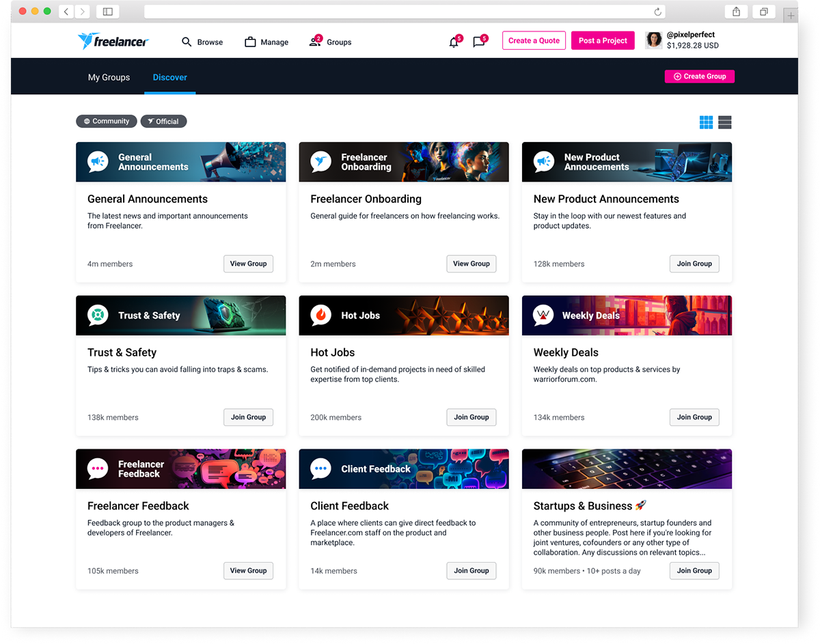Click General Announcements megaphone banner icon
The image size is (820, 644).
coord(98,162)
